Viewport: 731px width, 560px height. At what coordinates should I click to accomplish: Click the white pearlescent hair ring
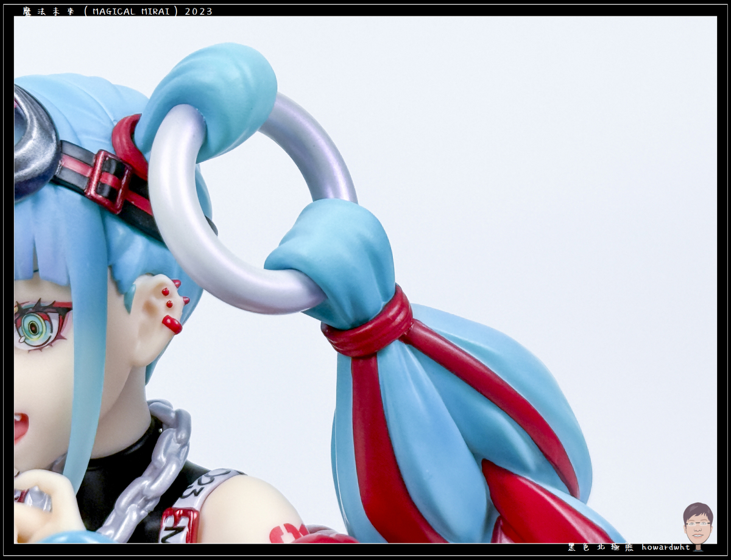183,225
